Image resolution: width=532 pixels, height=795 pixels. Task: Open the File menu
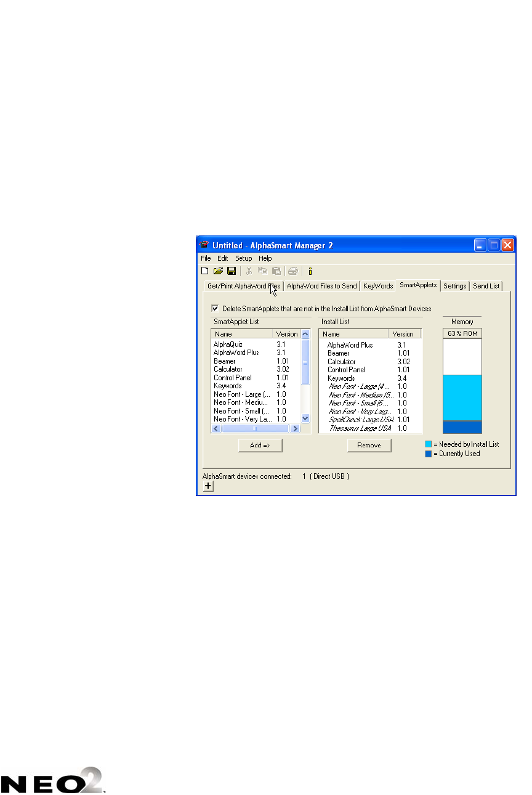(x=206, y=258)
